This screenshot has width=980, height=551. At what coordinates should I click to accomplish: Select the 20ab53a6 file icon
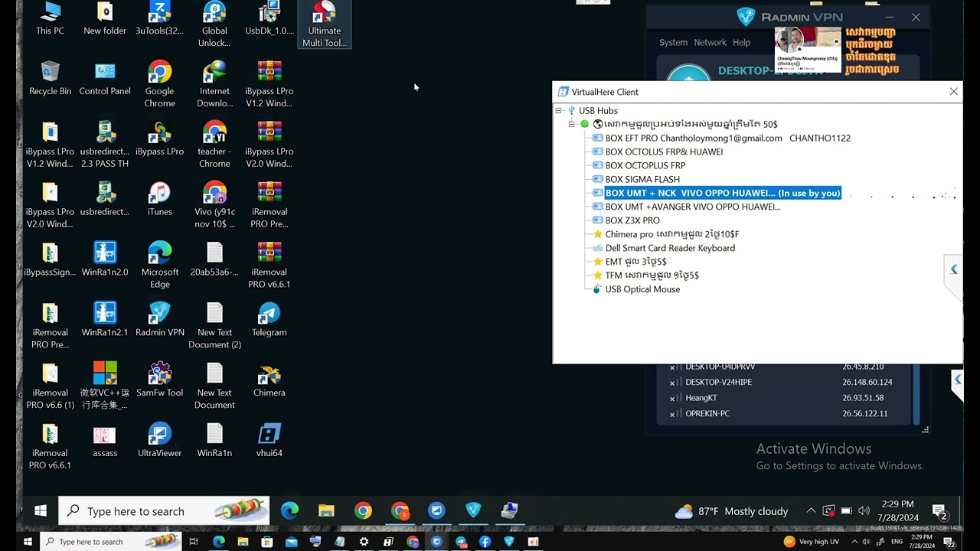[x=214, y=259]
